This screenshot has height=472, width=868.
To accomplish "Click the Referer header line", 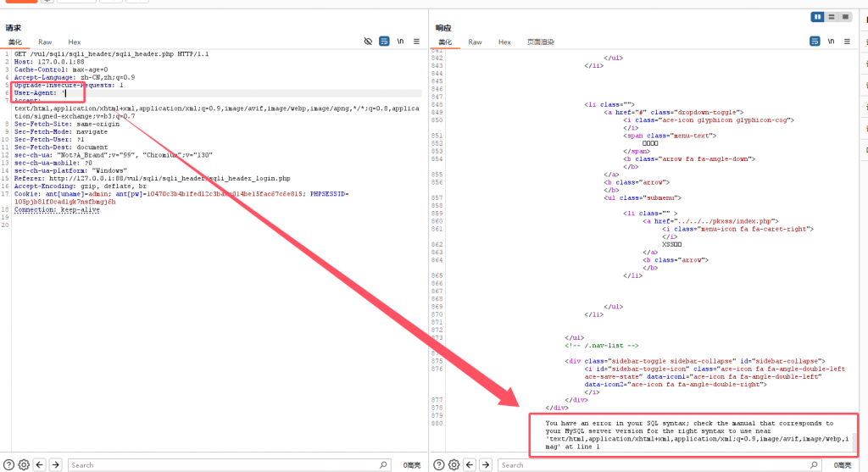I will coord(153,178).
